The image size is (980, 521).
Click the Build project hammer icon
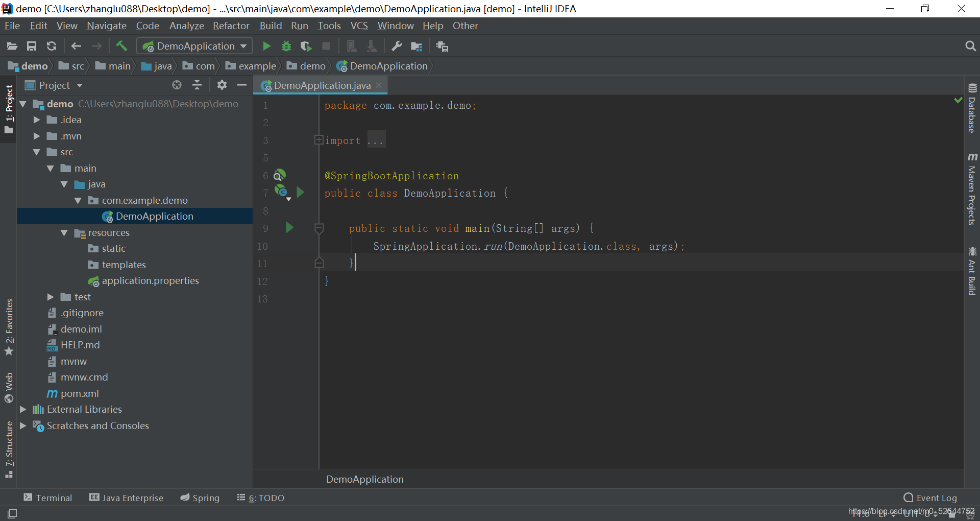(121, 46)
